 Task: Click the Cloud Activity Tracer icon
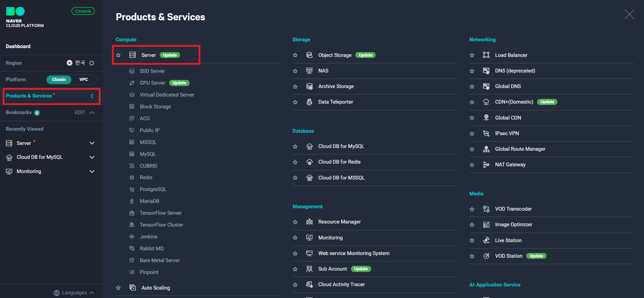tap(309, 284)
